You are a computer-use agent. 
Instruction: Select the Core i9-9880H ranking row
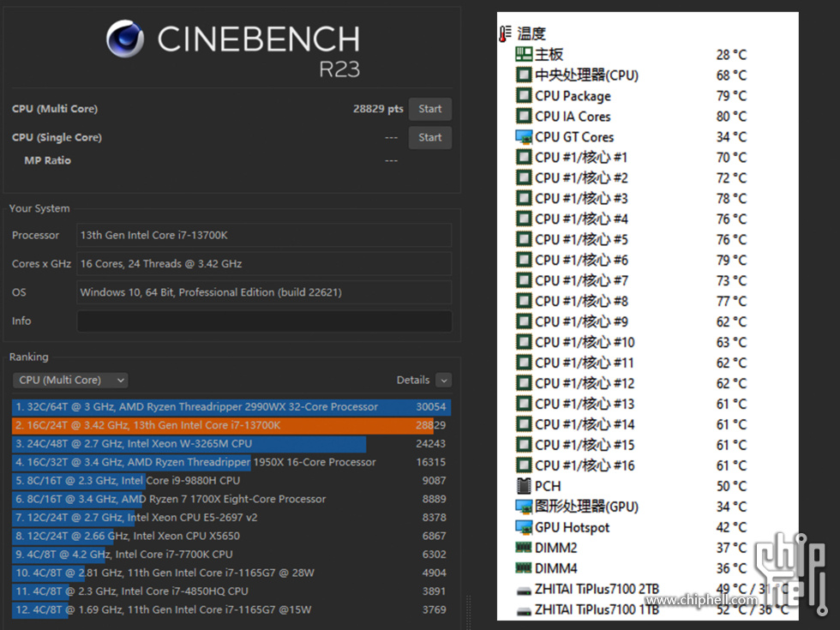coord(231,481)
